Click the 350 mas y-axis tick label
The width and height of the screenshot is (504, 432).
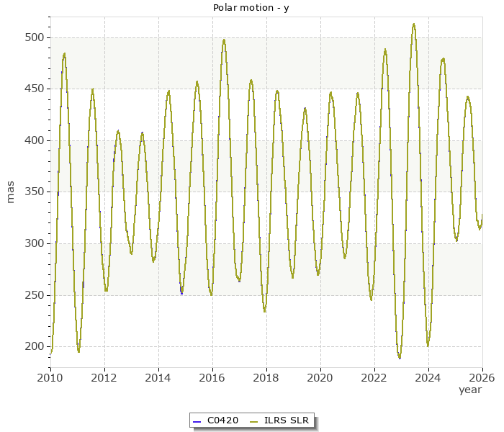pos(35,192)
